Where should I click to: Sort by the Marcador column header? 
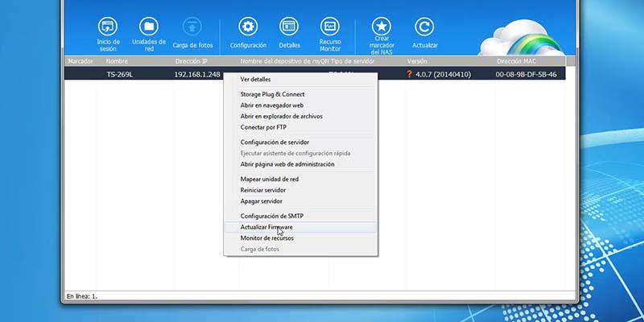pos(80,61)
